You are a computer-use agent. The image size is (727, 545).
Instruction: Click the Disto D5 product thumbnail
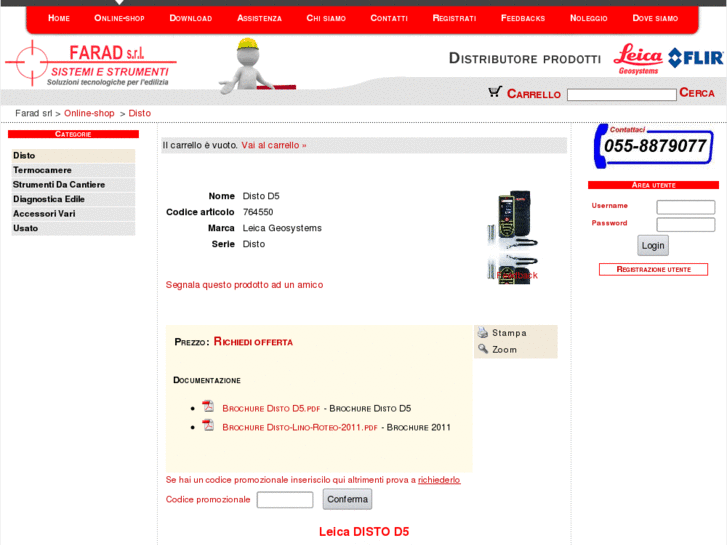click(x=512, y=237)
